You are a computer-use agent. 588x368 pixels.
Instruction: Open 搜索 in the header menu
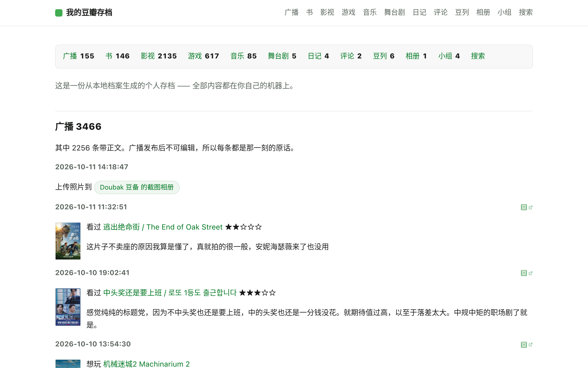526,12
